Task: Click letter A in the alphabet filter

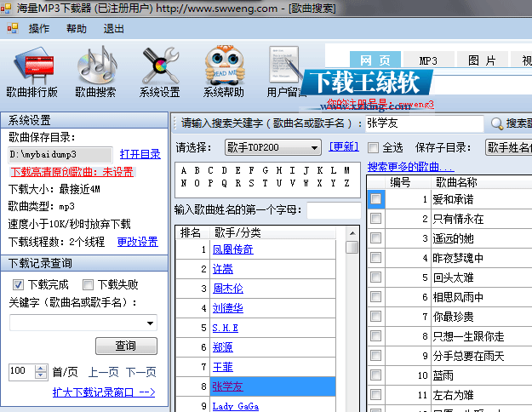Action: pyautogui.click(x=184, y=170)
